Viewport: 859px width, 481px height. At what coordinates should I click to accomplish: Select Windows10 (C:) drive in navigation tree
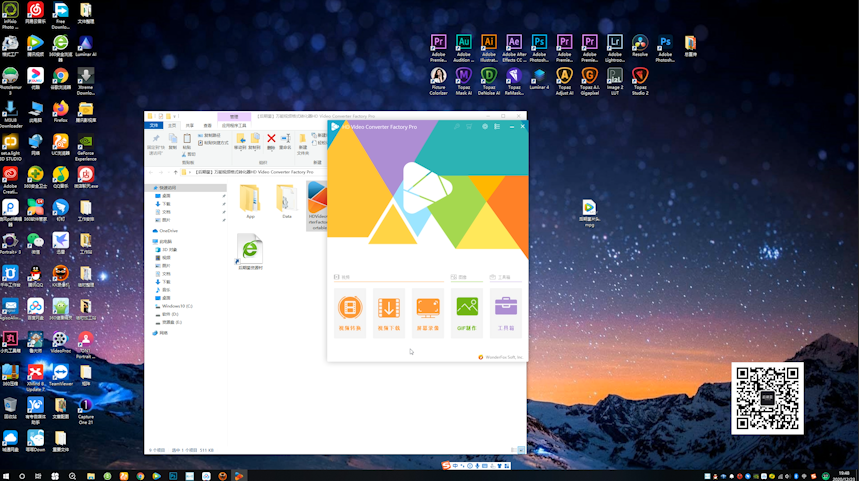[x=178, y=306]
